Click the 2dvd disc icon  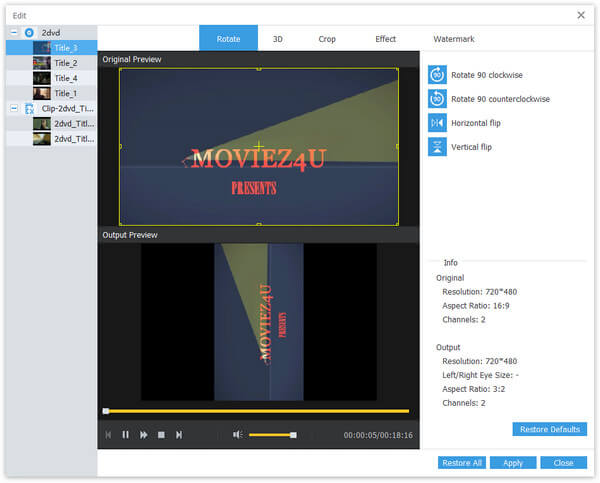click(29, 33)
